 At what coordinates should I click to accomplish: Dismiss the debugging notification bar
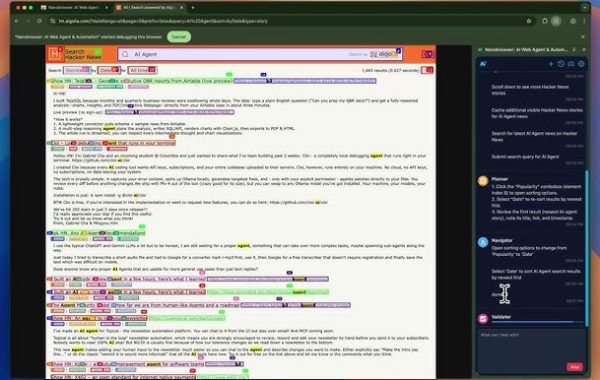pyautogui.click(x=583, y=37)
